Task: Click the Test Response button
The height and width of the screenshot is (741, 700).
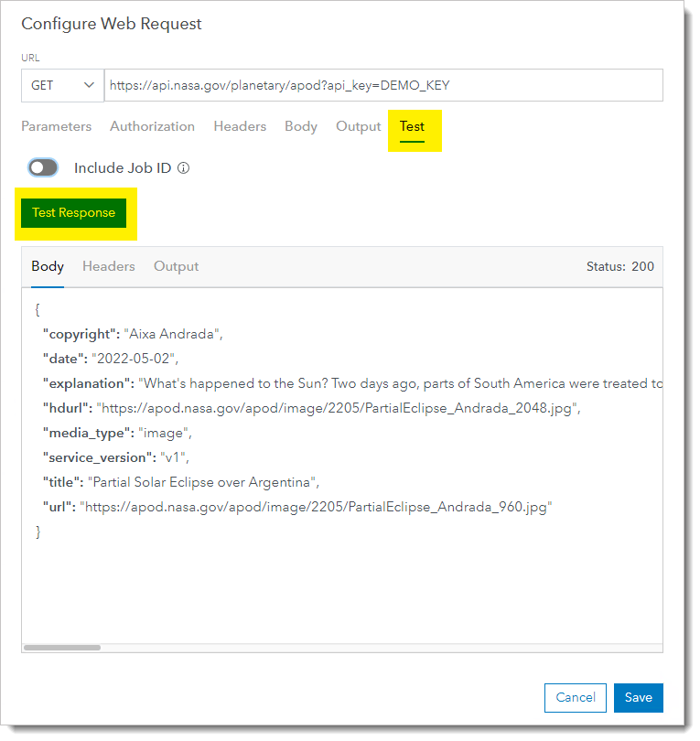Action: 73,212
